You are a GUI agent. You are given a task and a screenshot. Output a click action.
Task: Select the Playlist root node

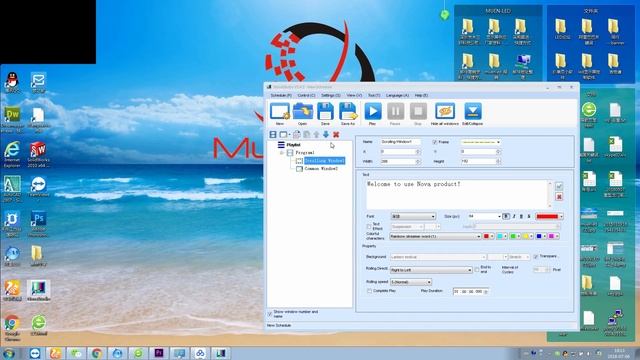[x=293, y=144]
